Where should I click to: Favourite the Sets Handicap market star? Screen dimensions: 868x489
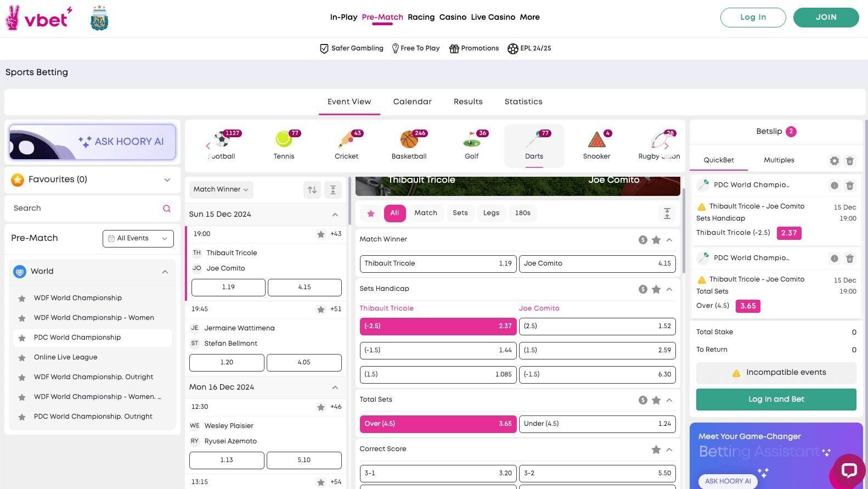click(x=656, y=289)
